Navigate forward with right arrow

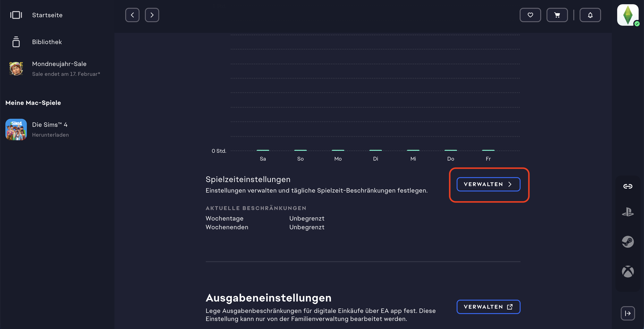click(x=152, y=15)
